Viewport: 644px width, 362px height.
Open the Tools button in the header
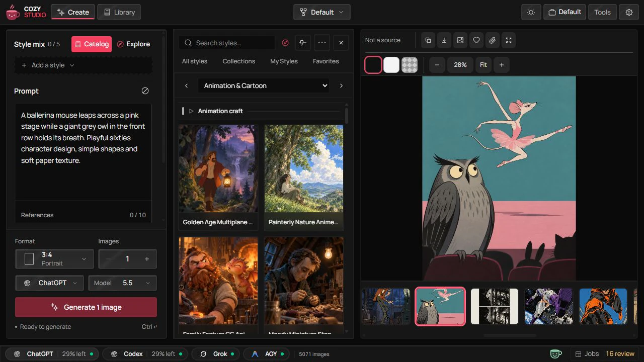[x=602, y=12]
